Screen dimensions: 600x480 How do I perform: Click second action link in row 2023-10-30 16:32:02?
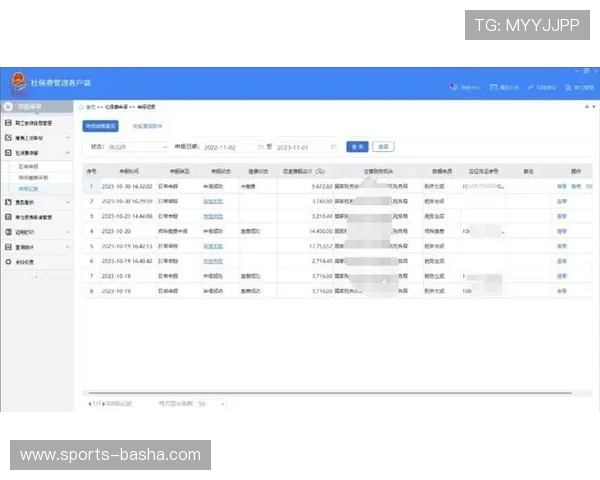click(576, 186)
